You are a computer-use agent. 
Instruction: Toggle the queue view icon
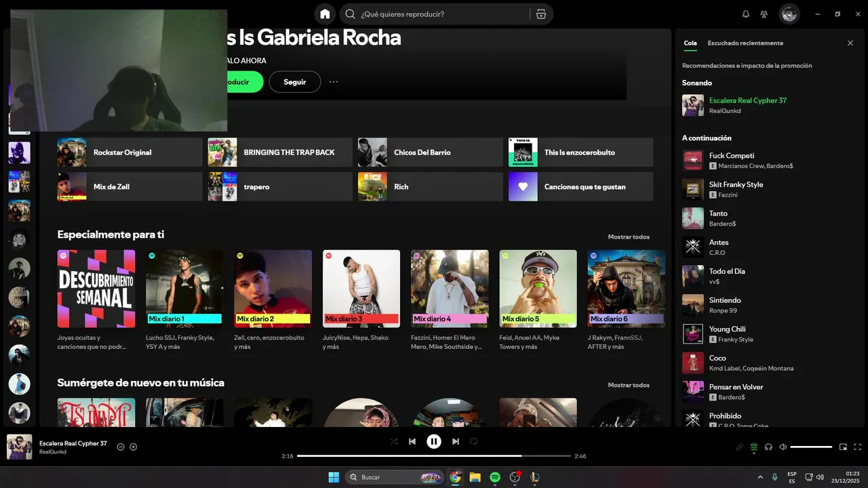pyautogui.click(x=754, y=447)
